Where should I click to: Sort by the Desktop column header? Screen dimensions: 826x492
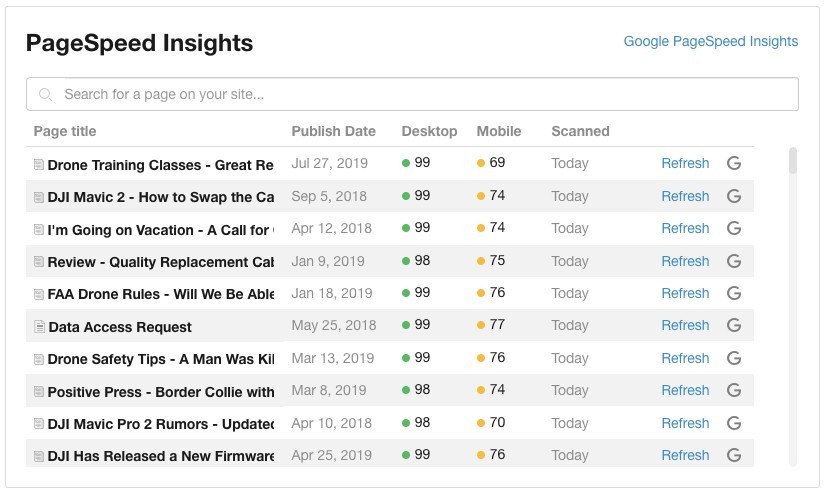[429, 131]
